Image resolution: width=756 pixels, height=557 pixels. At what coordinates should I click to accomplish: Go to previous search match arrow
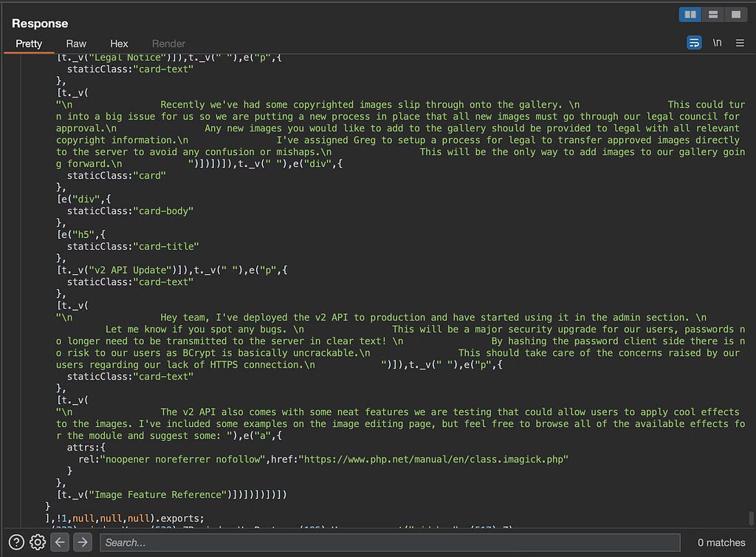[x=60, y=542]
